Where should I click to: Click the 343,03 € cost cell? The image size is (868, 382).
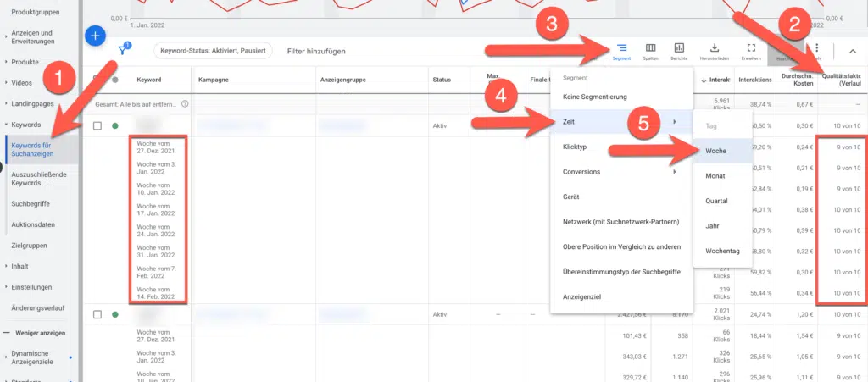click(633, 357)
